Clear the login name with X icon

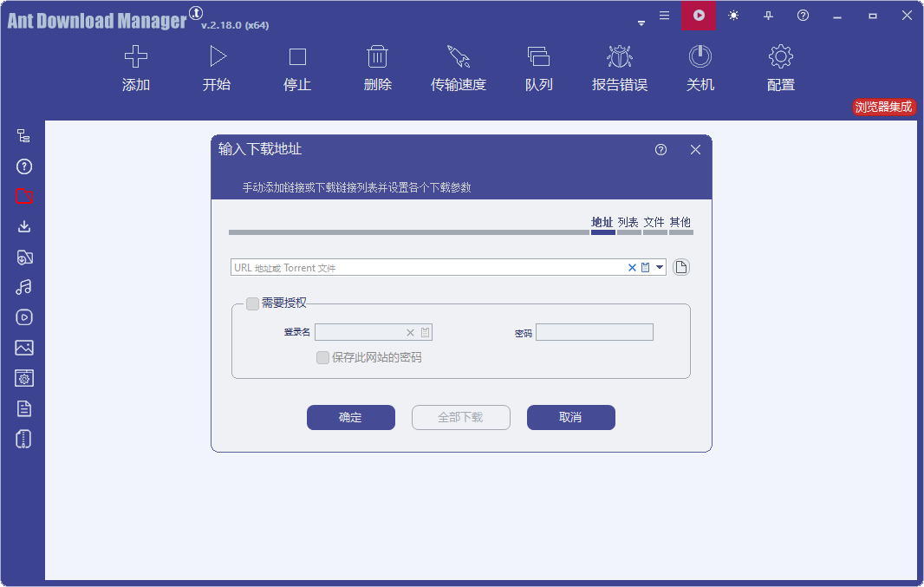pyautogui.click(x=410, y=332)
